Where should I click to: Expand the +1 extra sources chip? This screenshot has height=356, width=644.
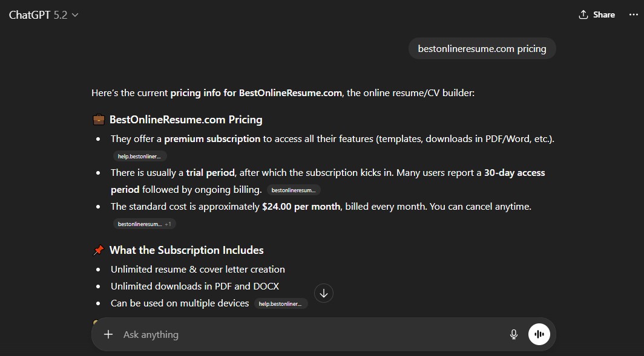[169, 224]
